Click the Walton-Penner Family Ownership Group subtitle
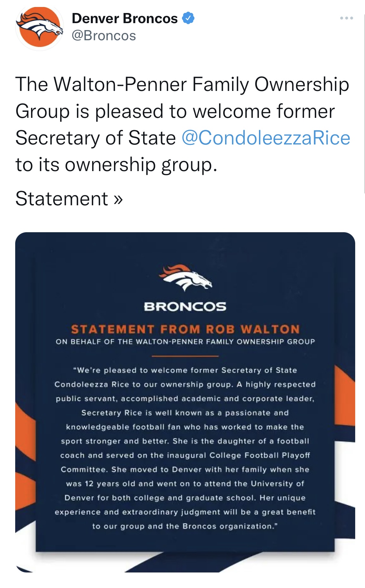This screenshot has width=365, height=588. (x=186, y=341)
